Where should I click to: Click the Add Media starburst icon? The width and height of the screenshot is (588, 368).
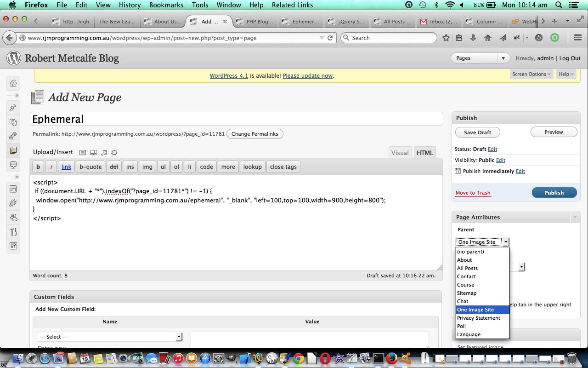coord(114,152)
